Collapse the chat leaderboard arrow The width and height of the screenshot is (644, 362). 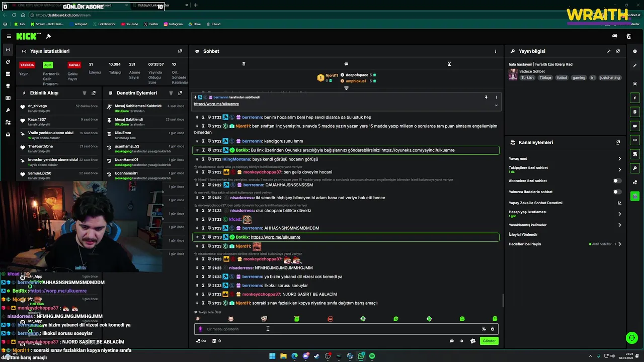coord(346,88)
